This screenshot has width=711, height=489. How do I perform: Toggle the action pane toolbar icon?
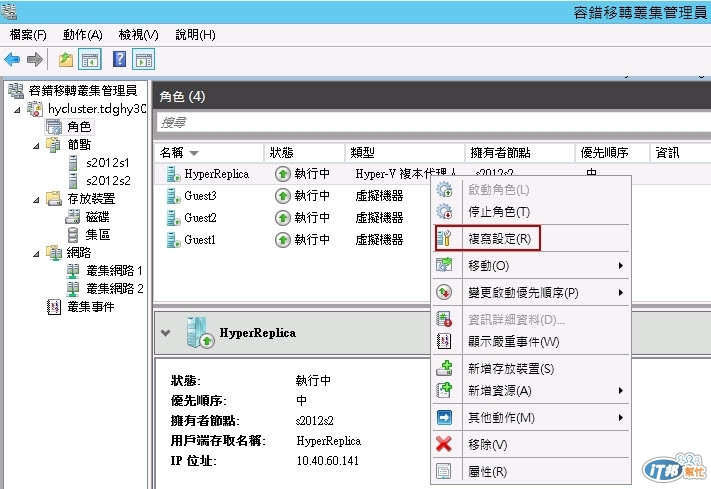(143, 59)
